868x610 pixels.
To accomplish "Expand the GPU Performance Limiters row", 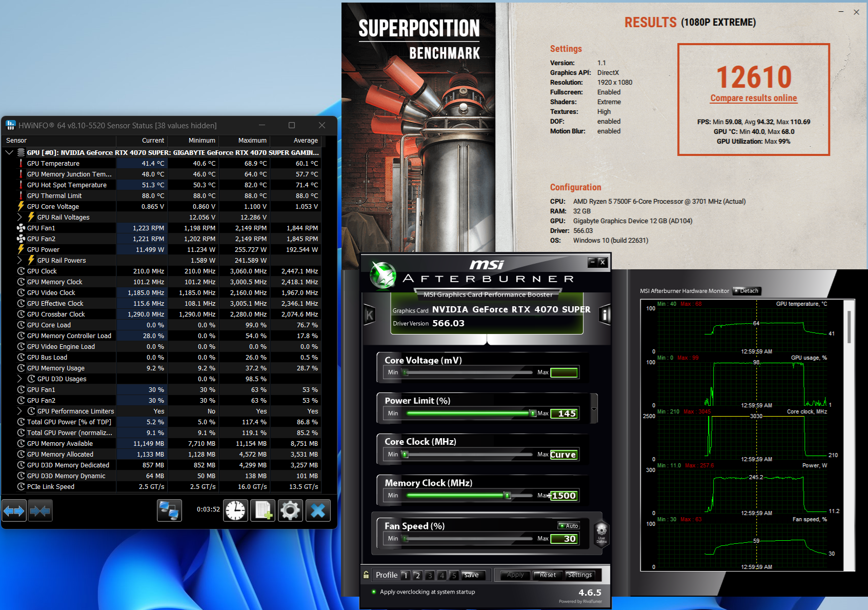I will (19, 411).
